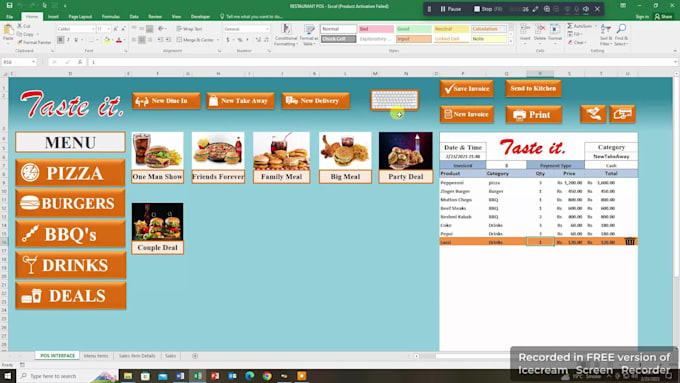Pause the Icecream screen recording
This screenshot has width=680, height=383.
(450, 9)
